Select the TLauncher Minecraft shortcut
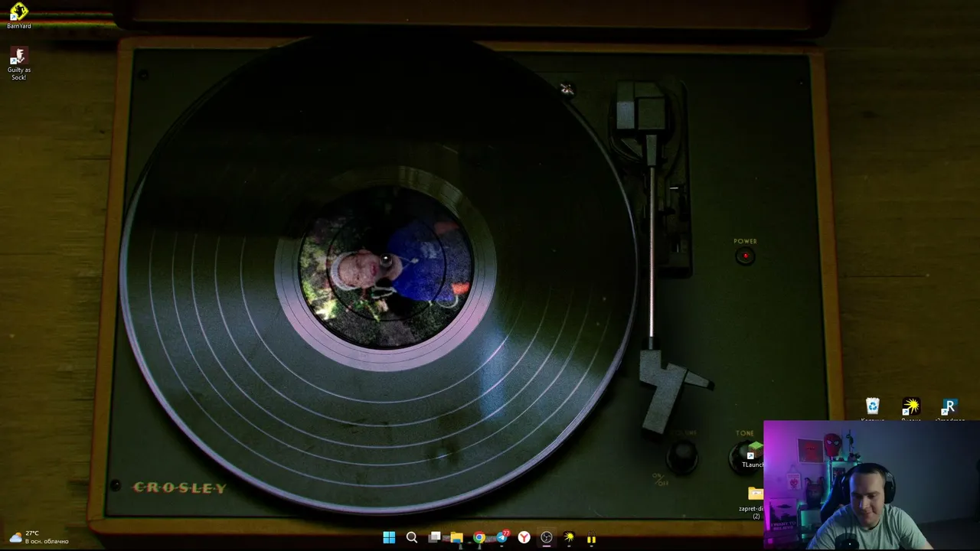The width and height of the screenshot is (980, 551). pyautogui.click(x=754, y=454)
